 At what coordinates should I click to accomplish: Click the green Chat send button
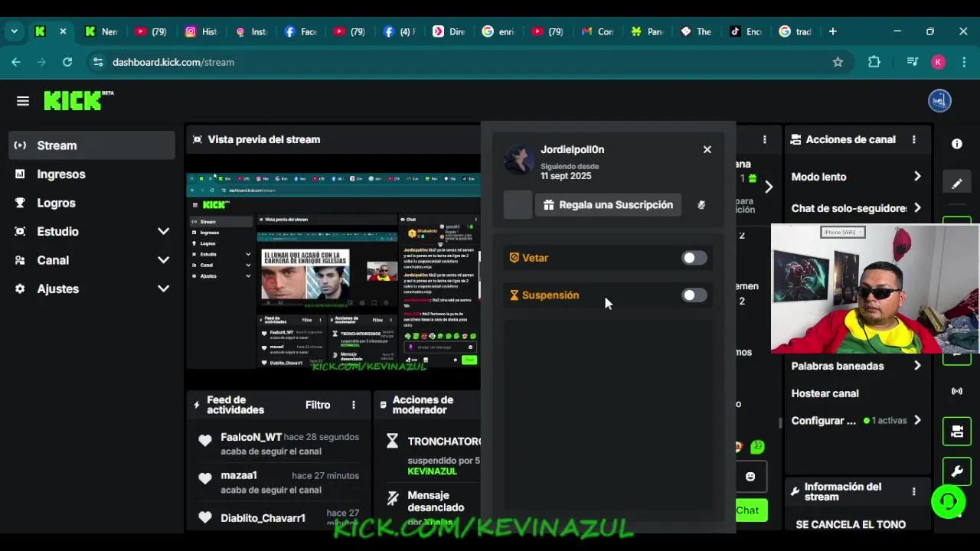pyautogui.click(x=748, y=510)
